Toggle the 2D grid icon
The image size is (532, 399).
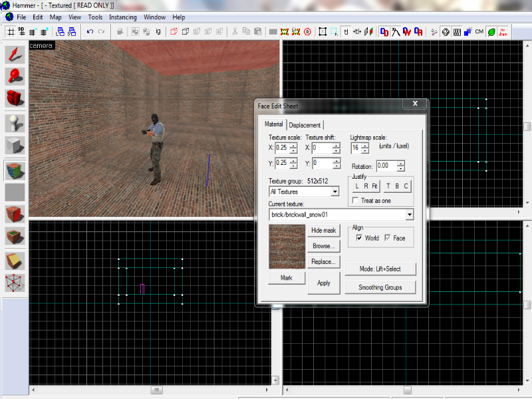[11, 32]
